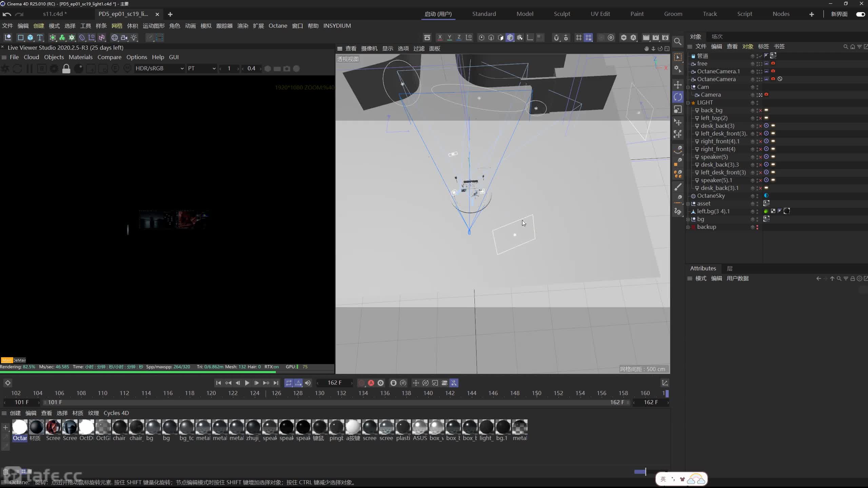Image resolution: width=868 pixels, height=488 pixels.
Task: Select the OctaneCamera.1 object
Action: (718, 72)
